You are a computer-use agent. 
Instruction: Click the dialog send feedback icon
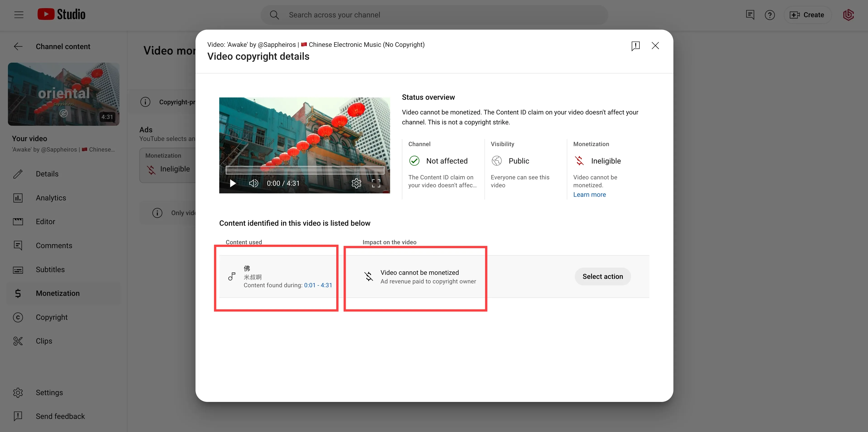click(635, 46)
